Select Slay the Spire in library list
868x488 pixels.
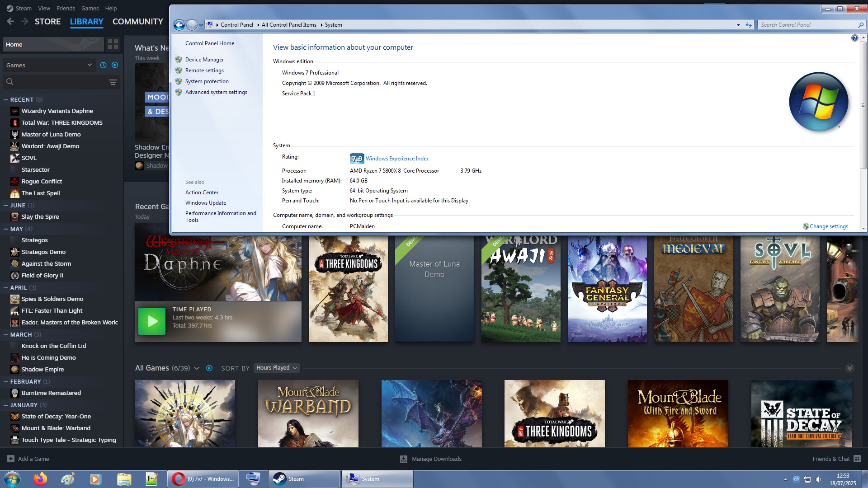40,217
